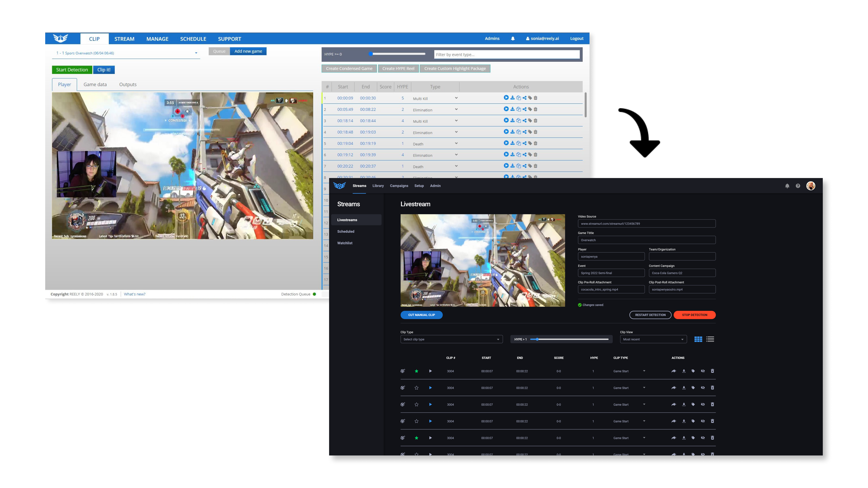Hide the second Game Start clip
Image resolution: width=868 pixels, height=488 pixels.
tap(703, 388)
